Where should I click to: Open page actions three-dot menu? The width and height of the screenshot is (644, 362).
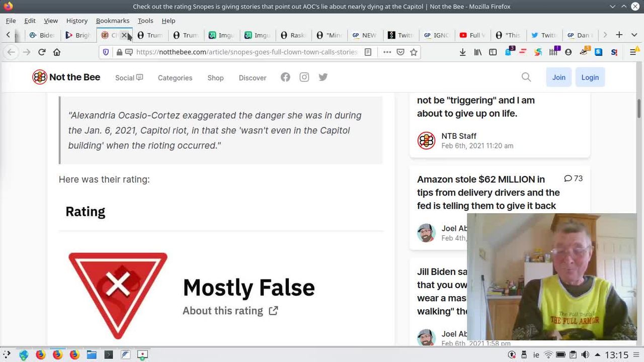tap(387, 52)
